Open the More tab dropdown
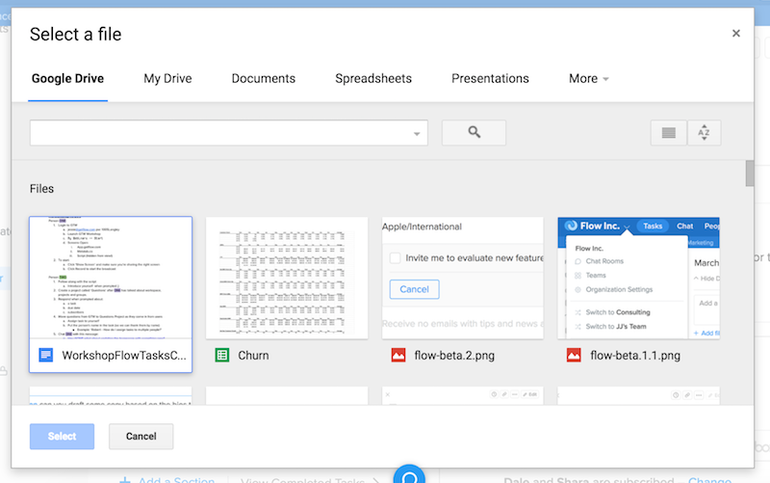Screen dimensions: 770x483 tap(588, 79)
